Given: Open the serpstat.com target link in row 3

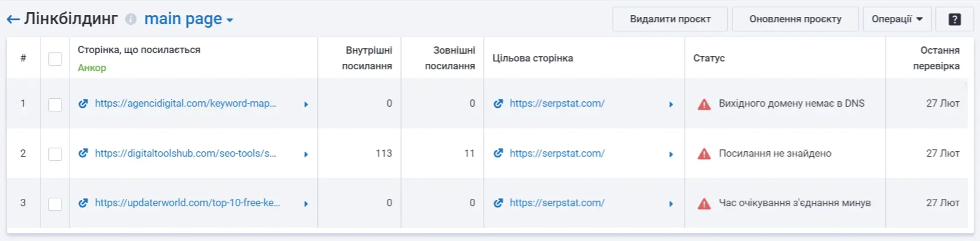Looking at the screenshot, I should [557, 202].
